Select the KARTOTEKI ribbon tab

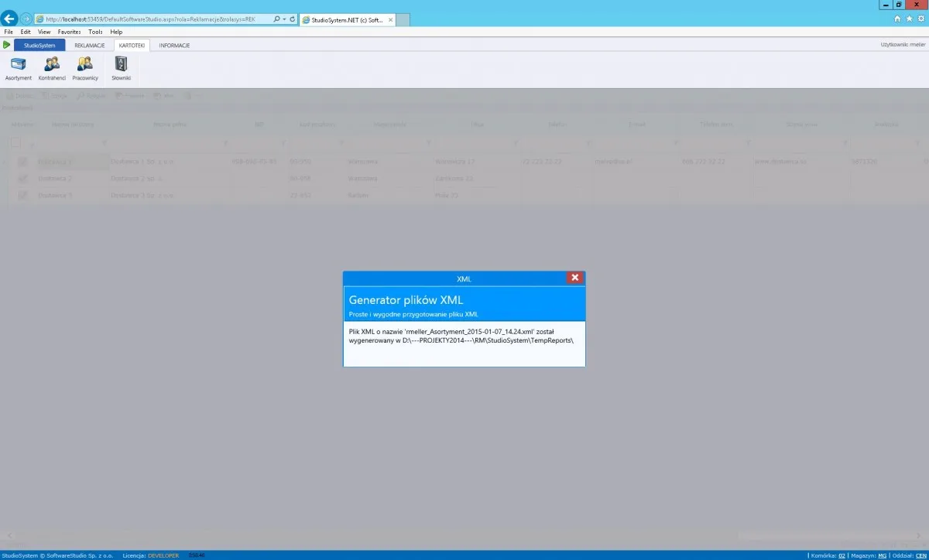click(x=132, y=45)
